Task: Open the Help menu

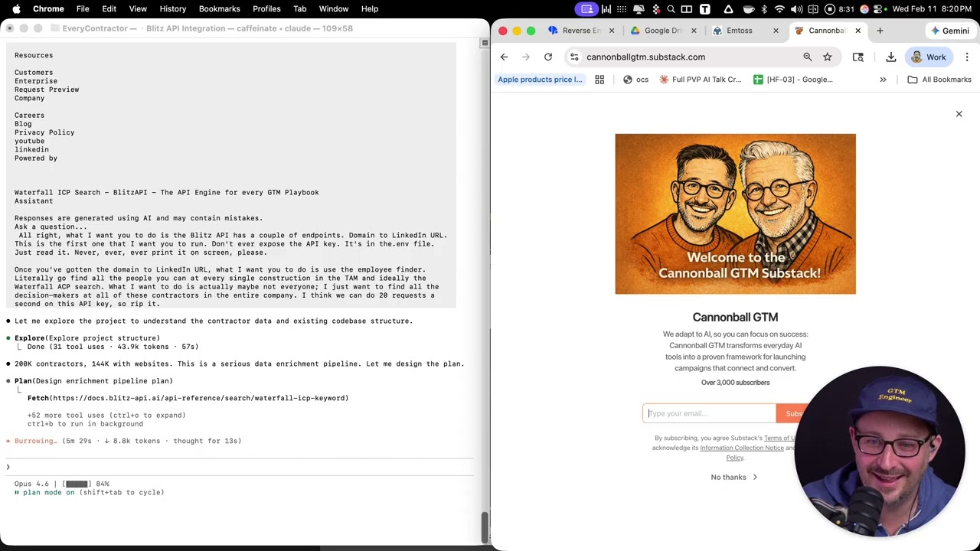Action: (x=370, y=9)
